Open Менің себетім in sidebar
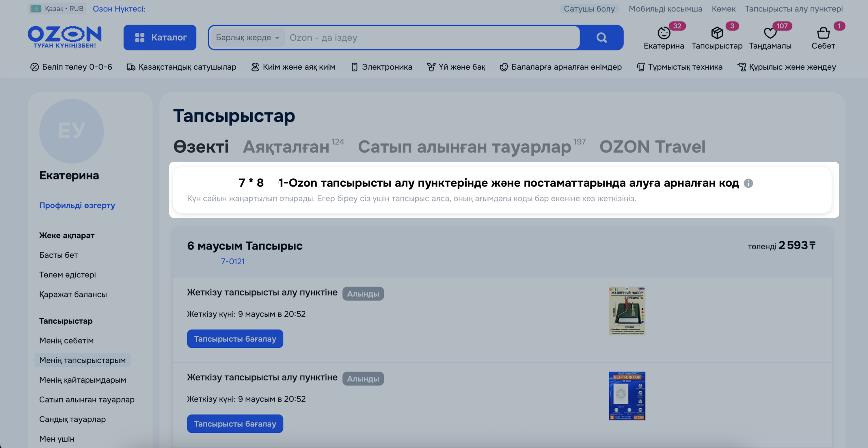The width and height of the screenshot is (868, 448). [66, 340]
